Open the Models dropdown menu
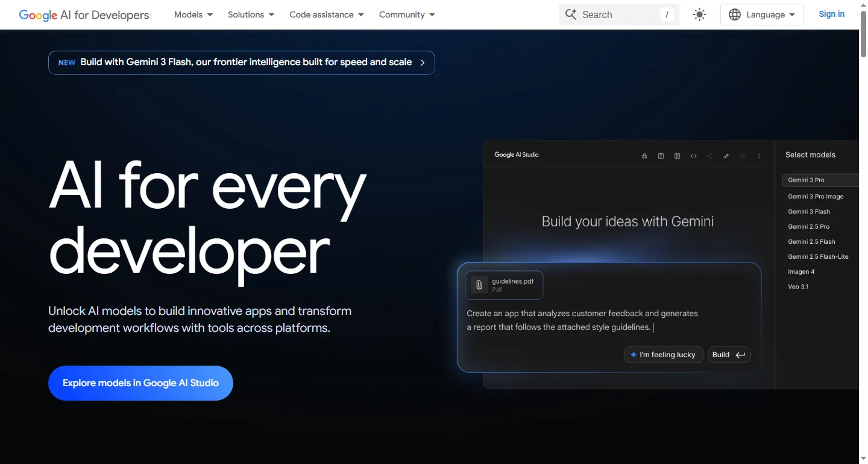 [193, 14]
